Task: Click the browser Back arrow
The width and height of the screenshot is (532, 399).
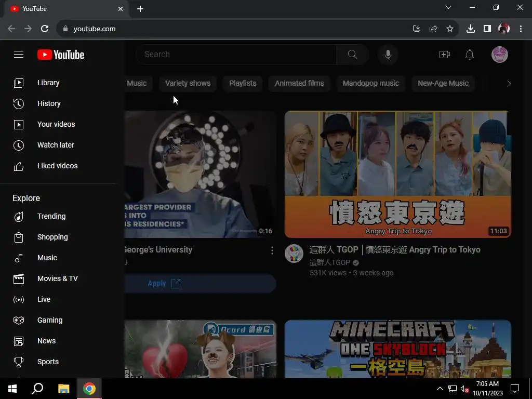Action: coord(11,29)
